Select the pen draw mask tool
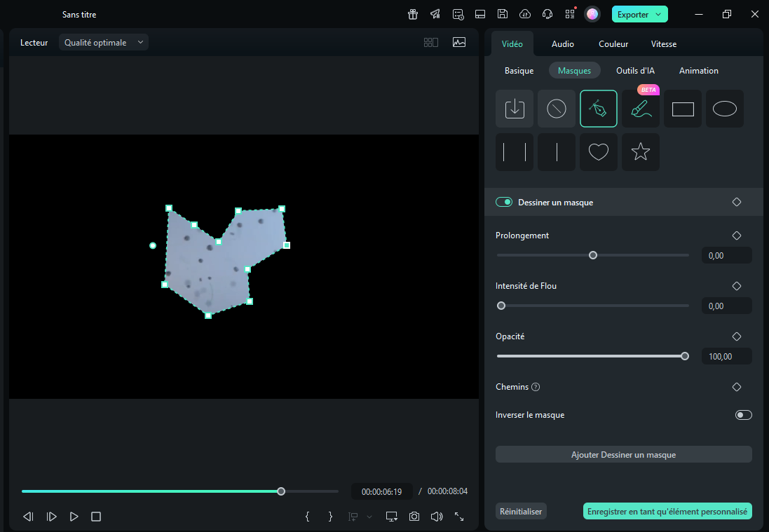The width and height of the screenshot is (769, 532). [x=599, y=109]
